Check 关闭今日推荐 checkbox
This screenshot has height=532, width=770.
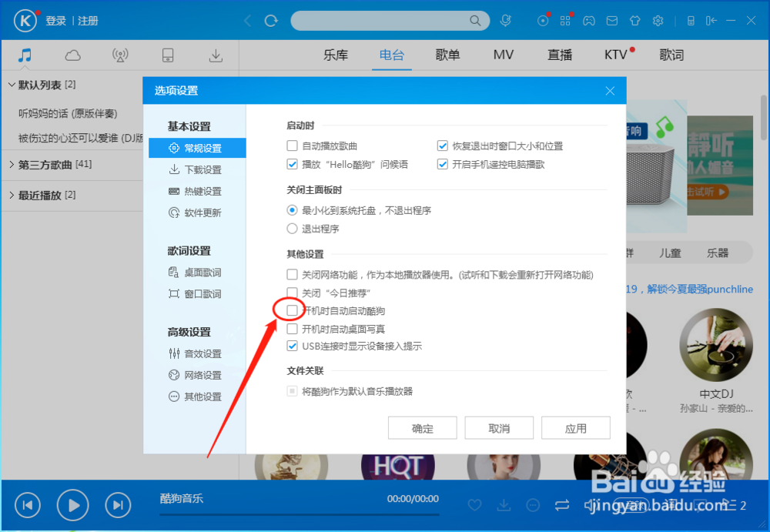(292, 293)
